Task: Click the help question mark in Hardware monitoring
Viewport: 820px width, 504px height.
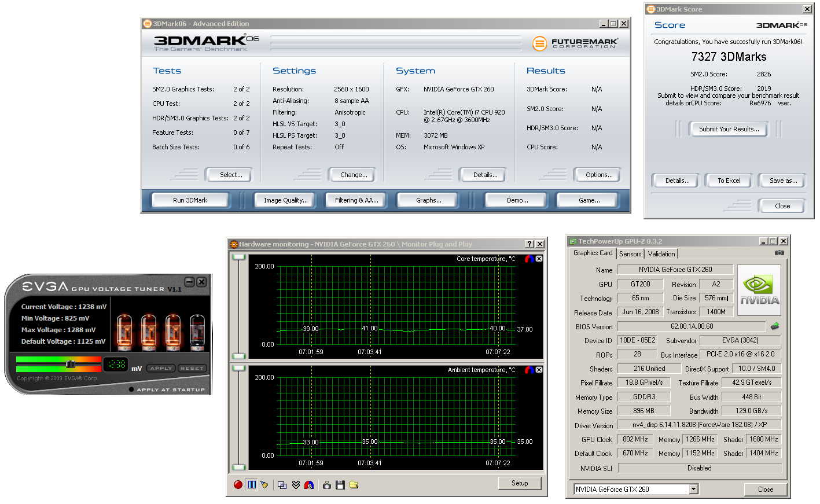Action: pyautogui.click(x=529, y=244)
